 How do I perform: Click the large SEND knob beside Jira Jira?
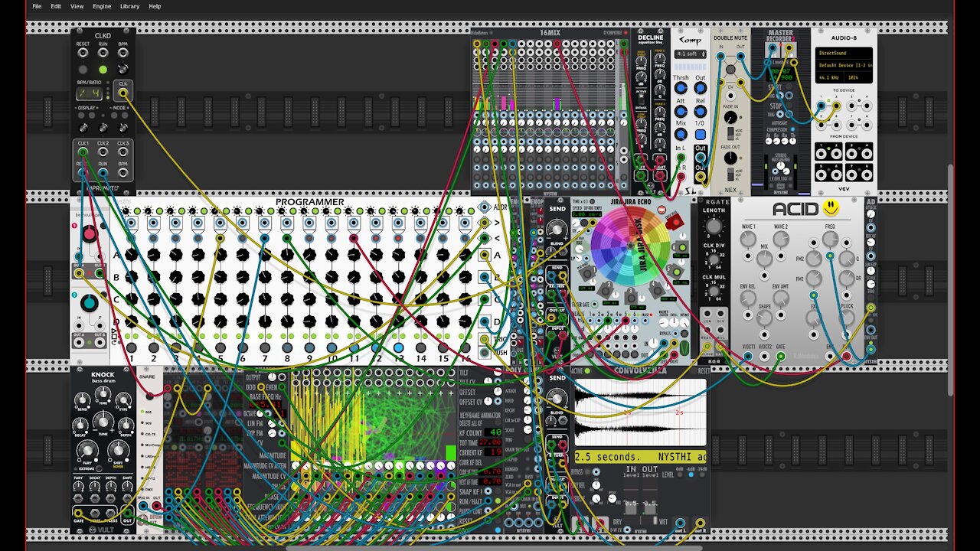[558, 229]
